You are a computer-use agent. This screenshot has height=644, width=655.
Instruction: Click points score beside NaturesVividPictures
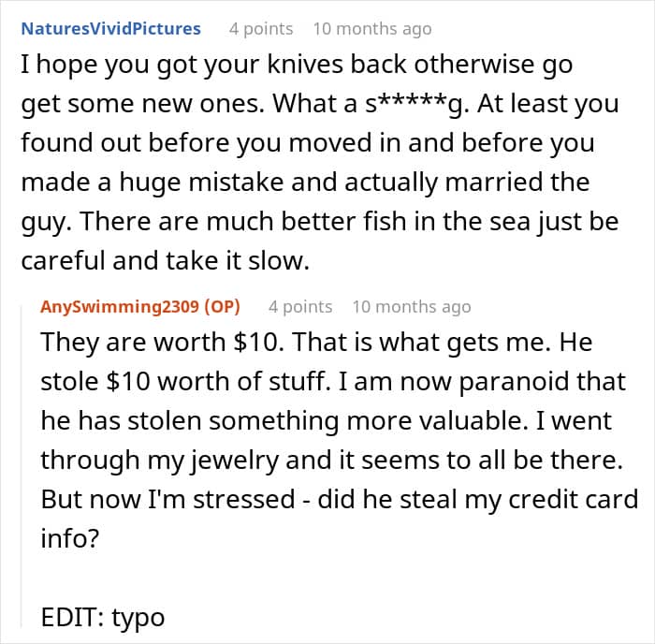[260, 29]
